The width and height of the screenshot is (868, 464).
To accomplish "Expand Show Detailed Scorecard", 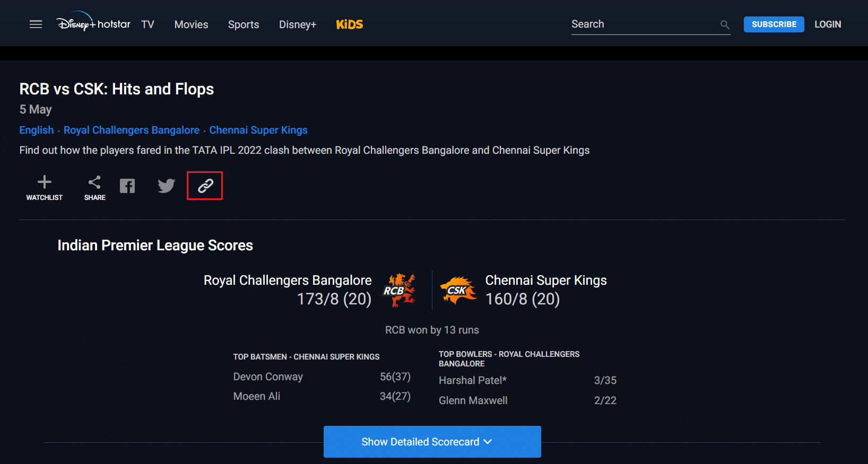I will [432, 442].
